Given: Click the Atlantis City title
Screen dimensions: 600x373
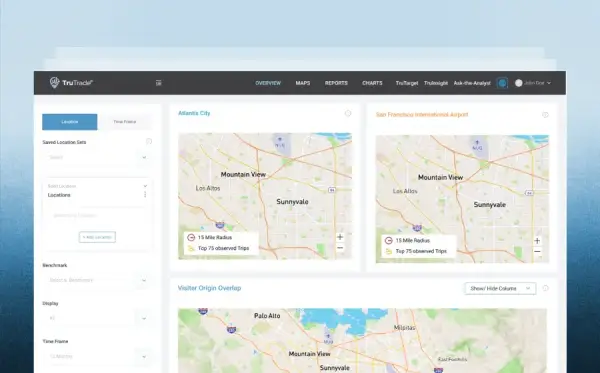Looking at the screenshot, I should coord(194,113).
